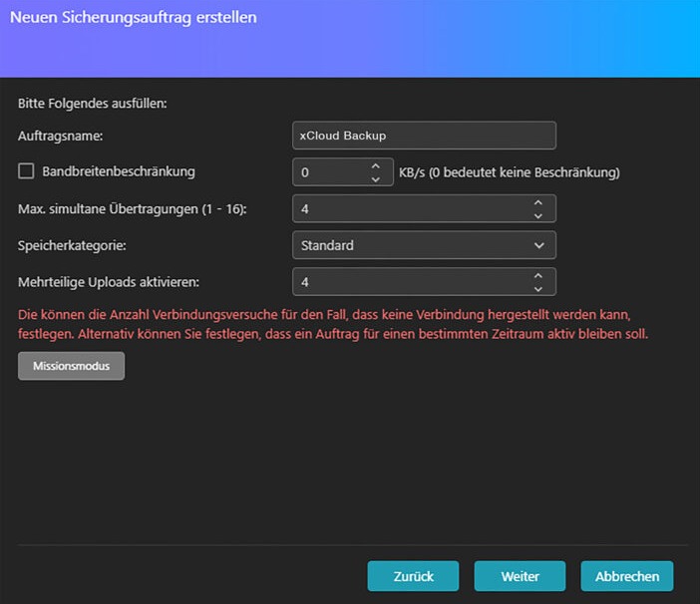Screen dimensions: 700x604
Task: Increase Mehrteilige Uploads with up arrow
Action: click(538, 276)
